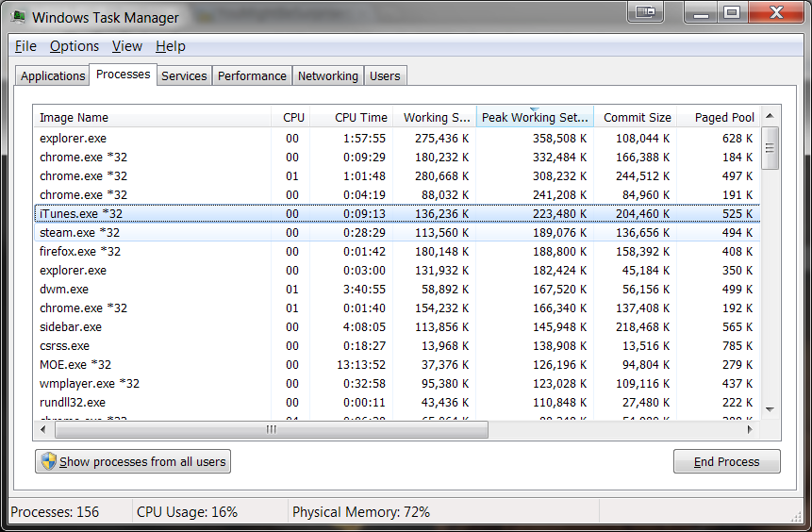Select chrome.exe with CPU time 0:09:29
812x532 pixels.
[397, 157]
